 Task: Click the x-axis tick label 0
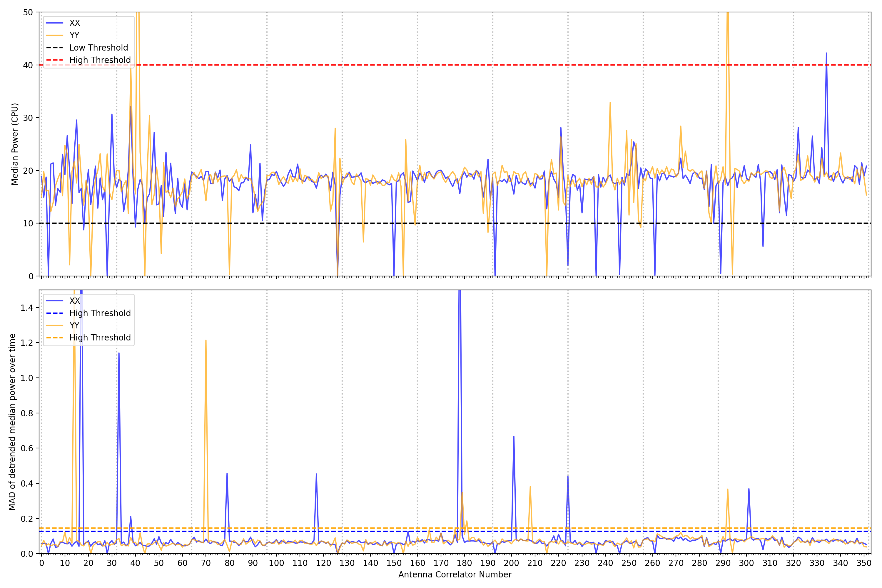pyautogui.click(x=41, y=563)
